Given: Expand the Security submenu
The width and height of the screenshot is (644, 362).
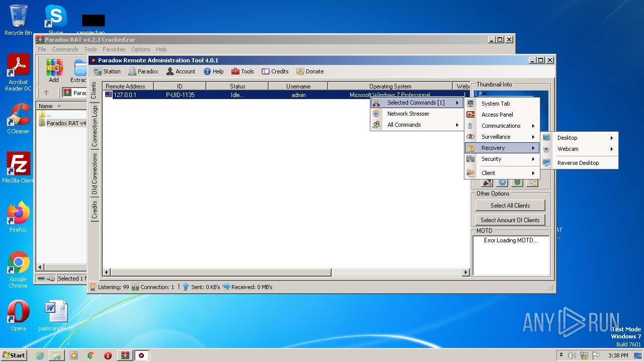Looking at the screenshot, I should click(x=502, y=159).
